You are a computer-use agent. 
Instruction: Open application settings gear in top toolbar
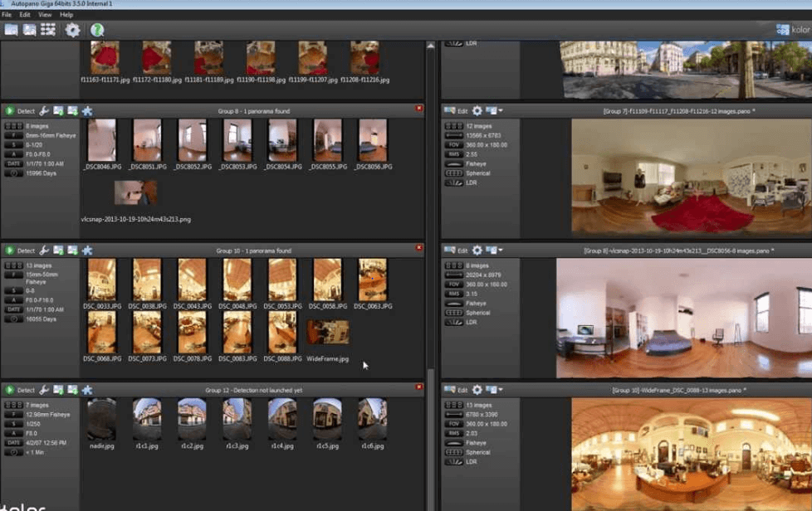73,30
